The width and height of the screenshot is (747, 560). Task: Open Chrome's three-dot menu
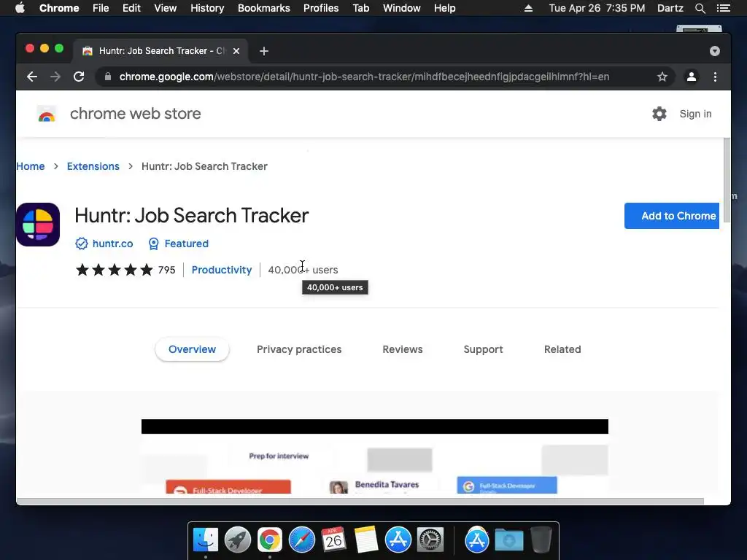tap(715, 77)
